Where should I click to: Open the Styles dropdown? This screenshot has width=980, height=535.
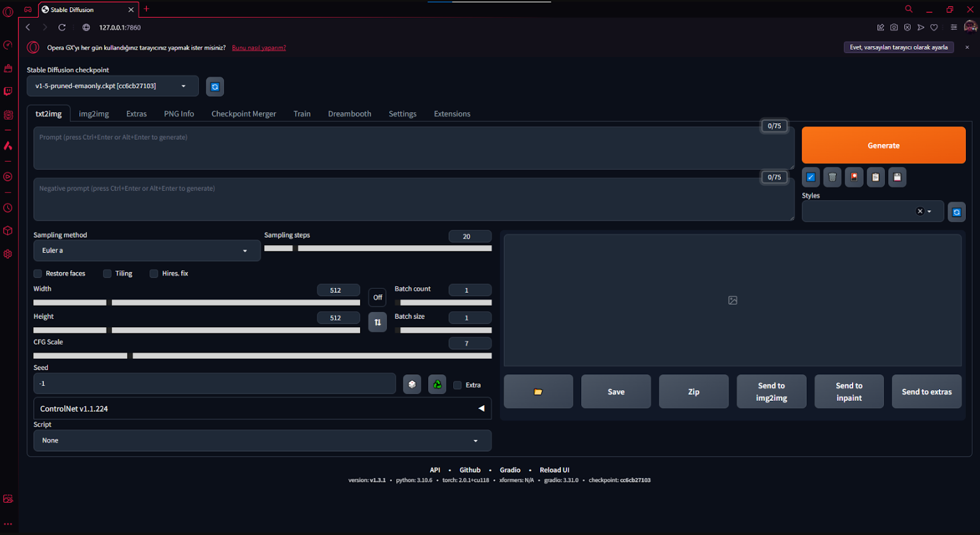click(873, 211)
